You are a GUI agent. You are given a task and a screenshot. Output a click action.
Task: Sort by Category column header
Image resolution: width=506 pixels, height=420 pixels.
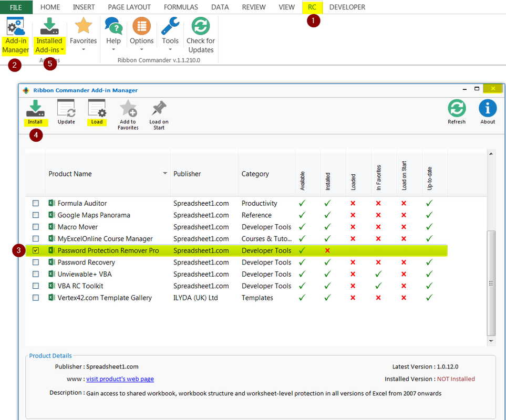(x=266, y=174)
